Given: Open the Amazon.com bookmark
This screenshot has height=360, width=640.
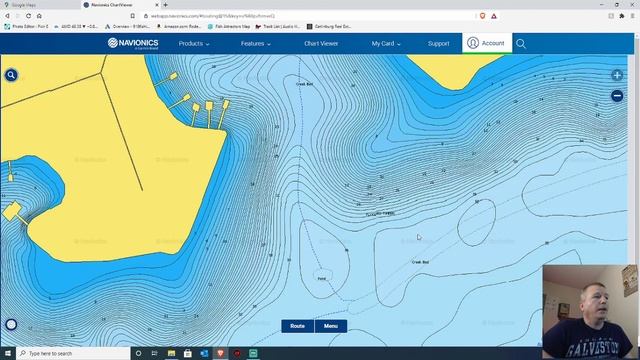Looking at the screenshot, I should click(179, 27).
